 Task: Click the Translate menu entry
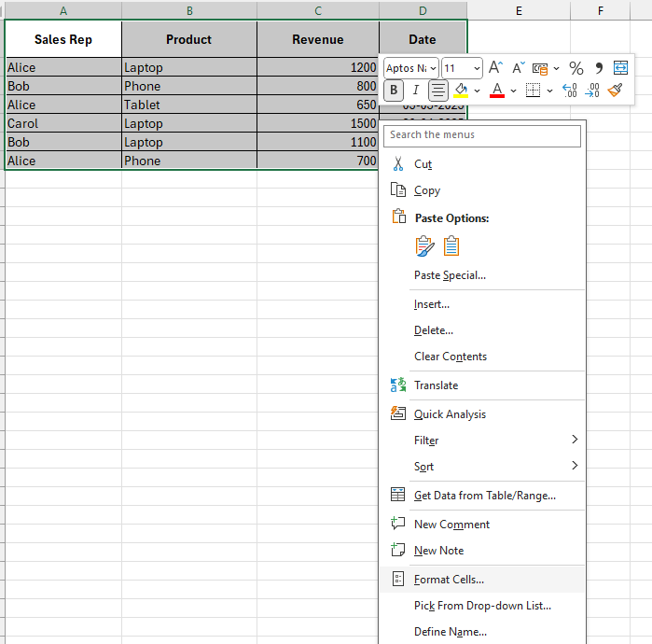tap(482, 385)
